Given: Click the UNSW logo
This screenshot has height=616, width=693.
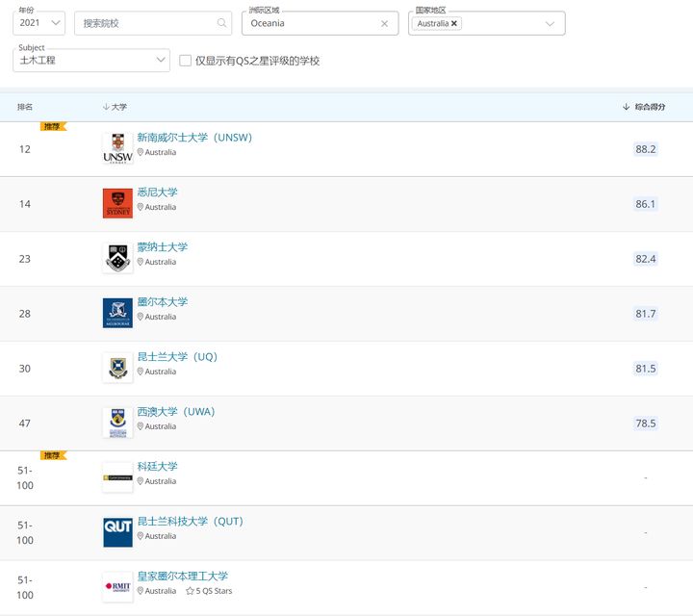Looking at the screenshot, I should pos(117,148).
